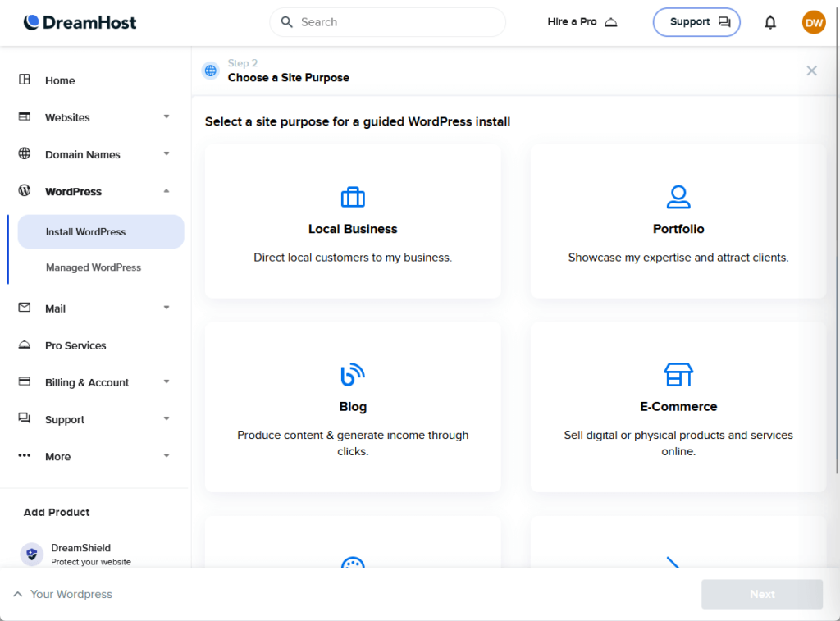Click the chat icon in Support button
Viewport: 840px width, 621px height.
click(724, 22)
